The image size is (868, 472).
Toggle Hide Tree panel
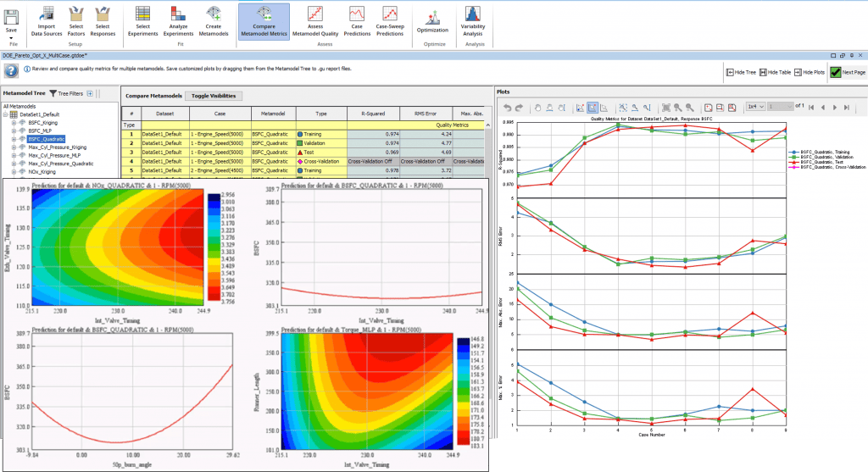(741, 73)
